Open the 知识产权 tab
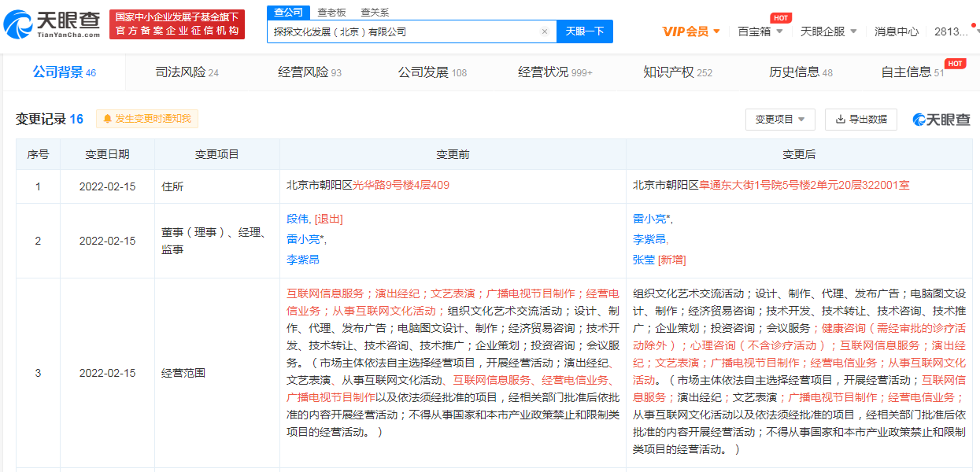Viewport: 980px width, 472px height. pos(677,72)
